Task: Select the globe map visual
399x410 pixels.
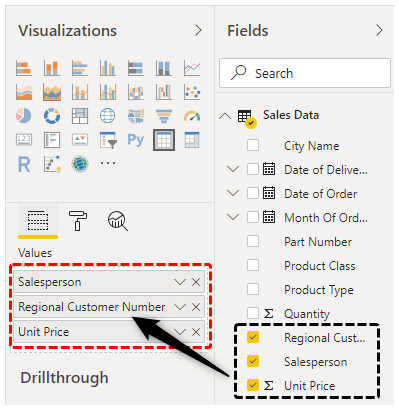Action: 108,116
